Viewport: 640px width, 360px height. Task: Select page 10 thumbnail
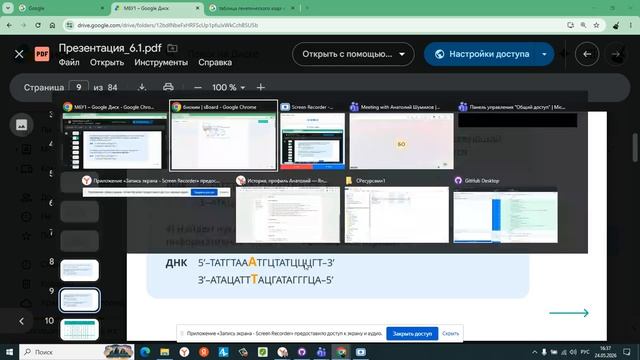tap(80, 329)
